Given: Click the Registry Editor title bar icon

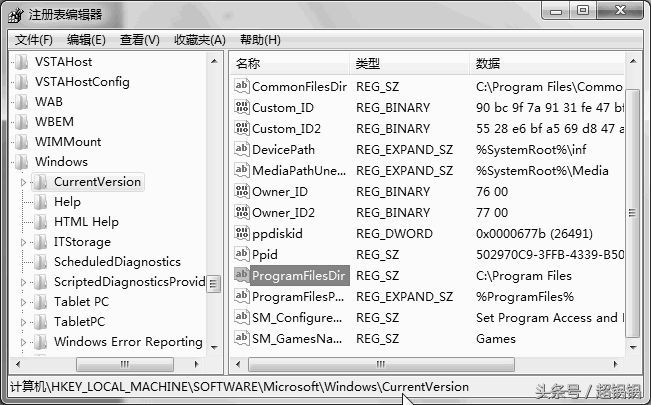Looking at the screenshot, I should 16,15.
